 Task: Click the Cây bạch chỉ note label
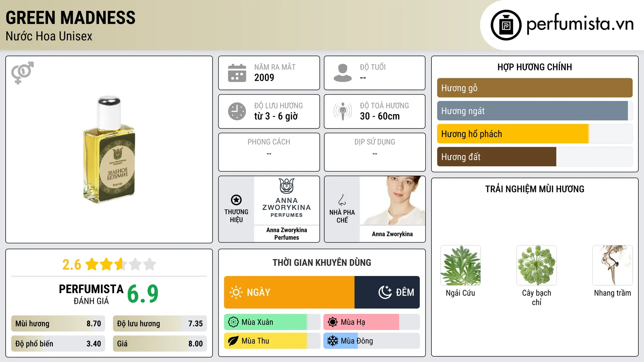[x=536, y=298]
